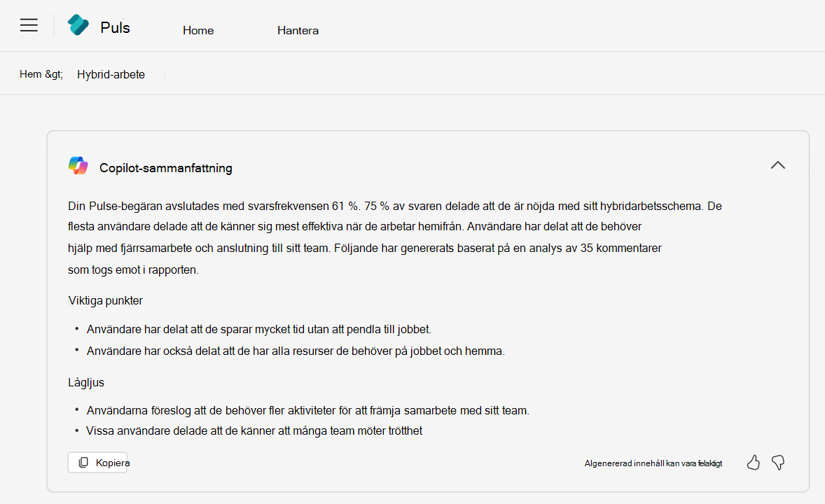825x504 pixels.
Task: Give thumbs down on the summary
Action: pyautogui.click(x=778, y=463)
